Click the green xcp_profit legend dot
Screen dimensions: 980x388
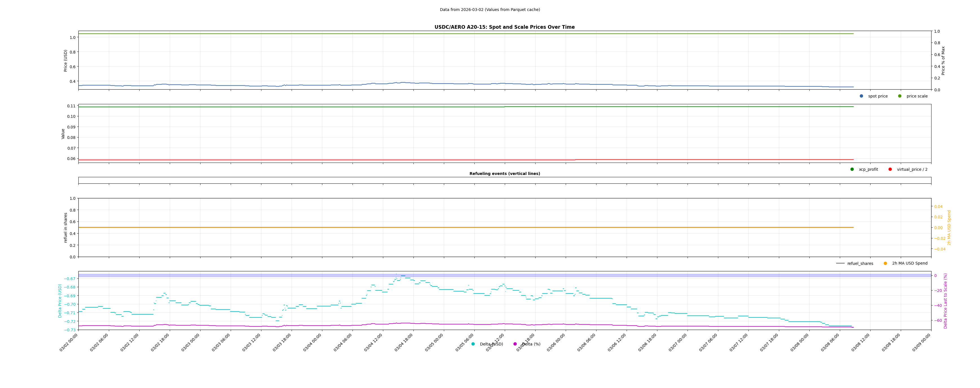tap(852, 170)
